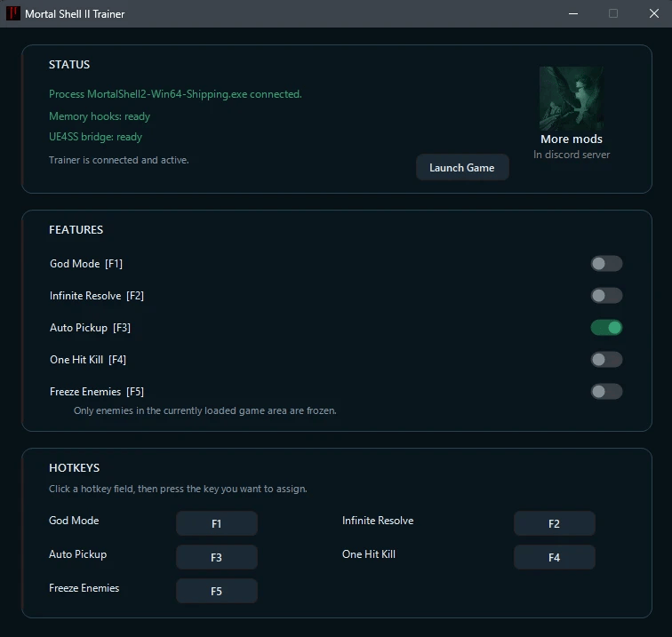Image resolution: width=672 pixels, height=637 pixels.
Task: Click 'Memory hooks: ready' status line
Action: (x=100, y=116)
